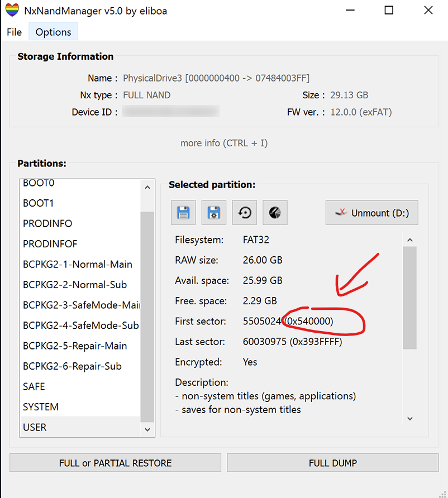The image size is (448, 498).
Task: Select BCPKG2-3-SafeMode-Main partition
Action: click(80, 305)
